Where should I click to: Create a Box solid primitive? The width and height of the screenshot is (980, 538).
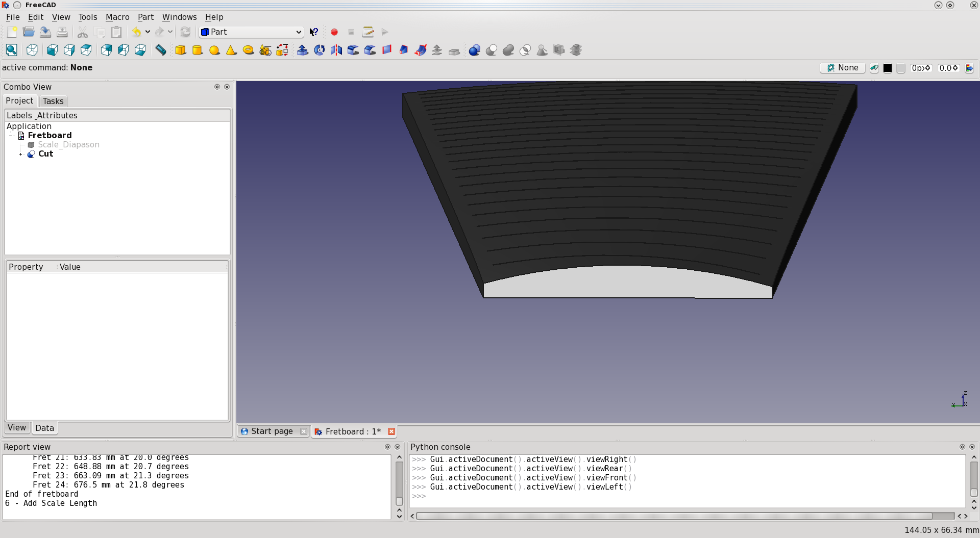pyautogui.click(x=181, y=50)
